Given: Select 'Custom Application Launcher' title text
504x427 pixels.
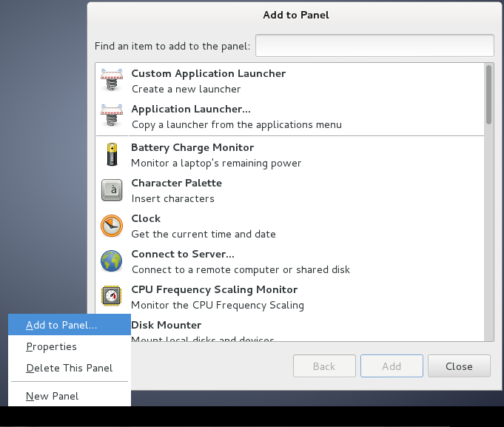Looking at the screenshot, I should coord(208,73).
